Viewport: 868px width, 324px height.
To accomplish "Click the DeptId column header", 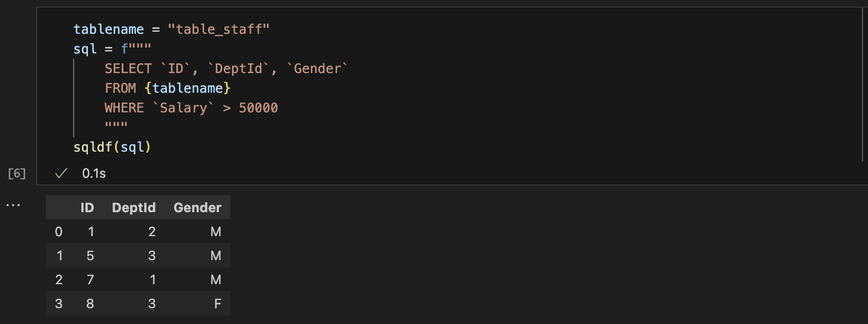I will pos(134,208).
